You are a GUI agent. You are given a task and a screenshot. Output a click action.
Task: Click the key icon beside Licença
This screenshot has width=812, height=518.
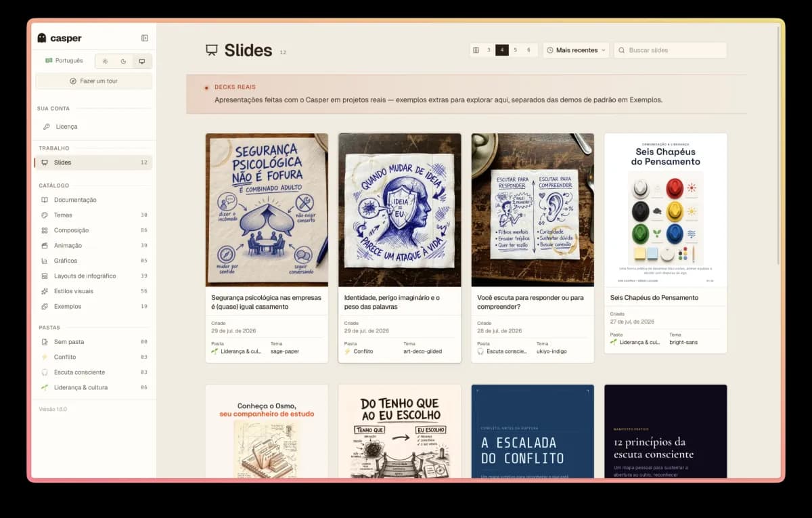click(45, 127)
